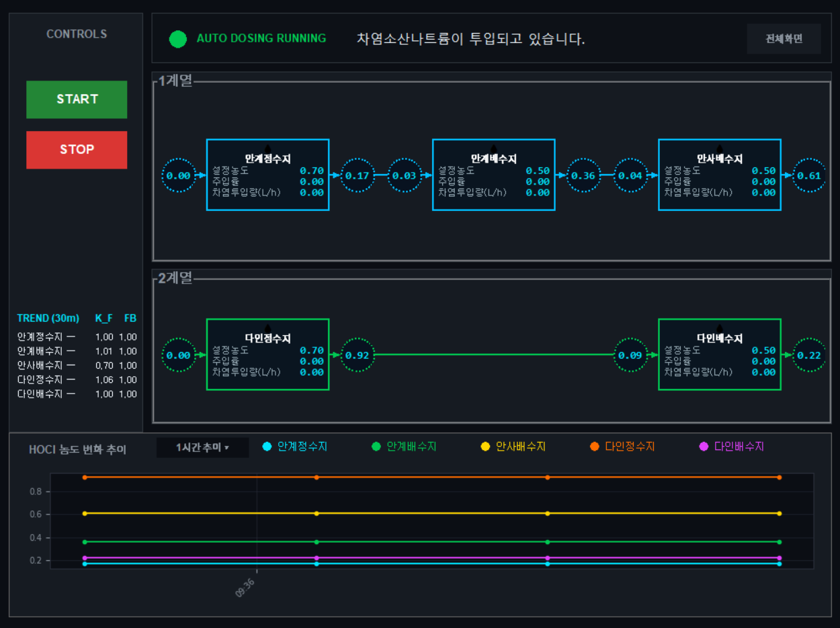Viewport: 840px width, 628px height.
Task: Click 설정농도 value 0.50 in 안계배수지 box
Action: point(538,171)
